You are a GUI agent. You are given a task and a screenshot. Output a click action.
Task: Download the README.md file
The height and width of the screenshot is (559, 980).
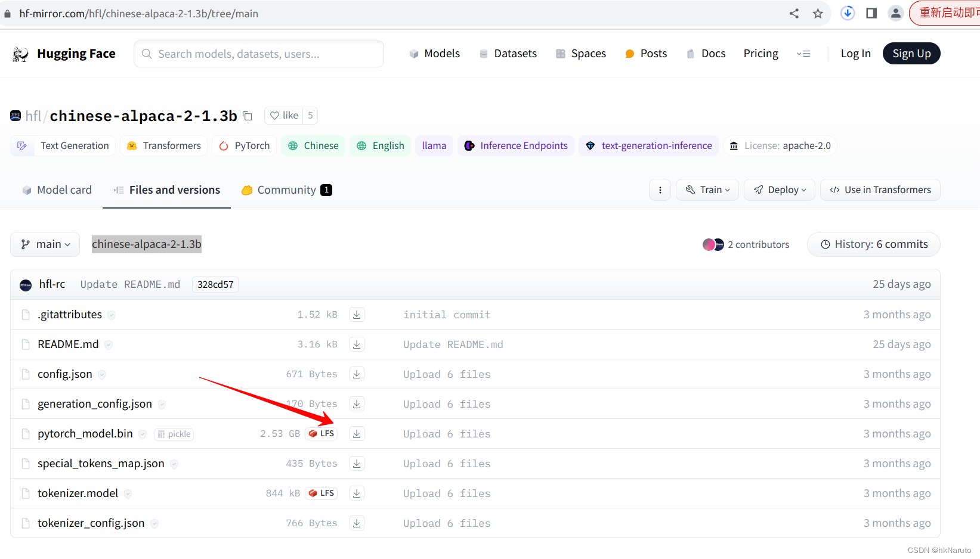tap(357, 344)
